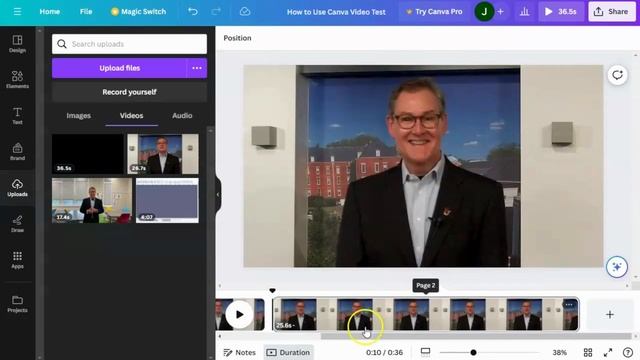This screenshot has height=360, width=640.
Task: Open Page 2 clip options menu
Action: [x=569, y=304]
